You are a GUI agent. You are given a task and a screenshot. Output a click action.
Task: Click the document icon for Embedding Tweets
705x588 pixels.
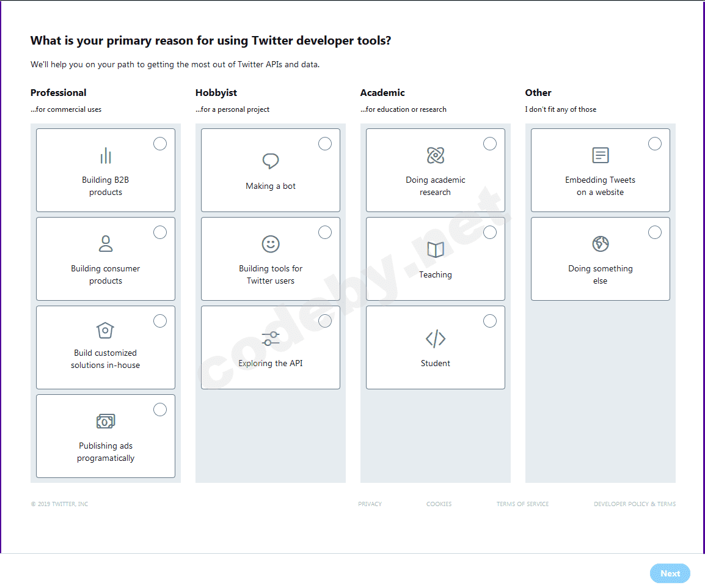point(601,155)
